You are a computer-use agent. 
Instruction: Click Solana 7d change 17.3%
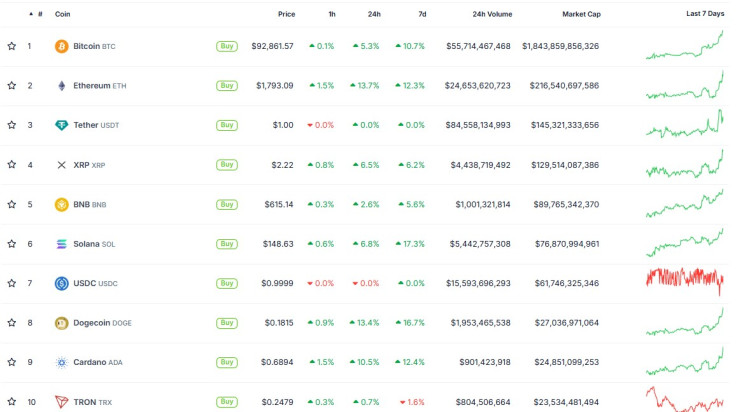tap(410, 244)
